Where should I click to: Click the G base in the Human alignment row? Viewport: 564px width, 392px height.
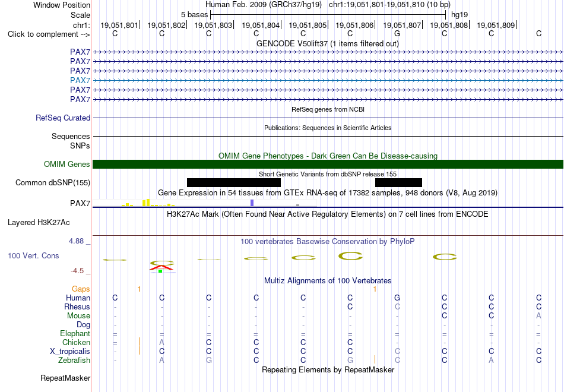pos(397,298)
